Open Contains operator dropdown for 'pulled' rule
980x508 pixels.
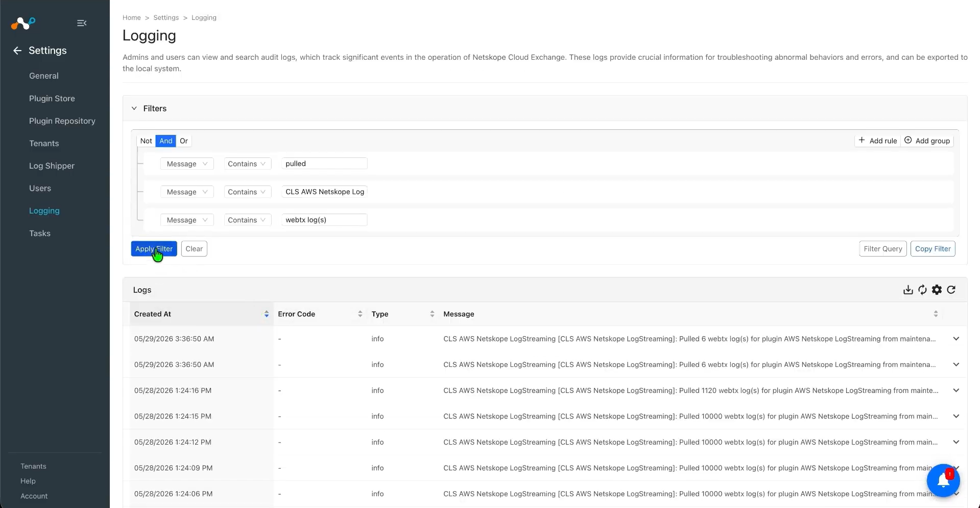(247, 164)
